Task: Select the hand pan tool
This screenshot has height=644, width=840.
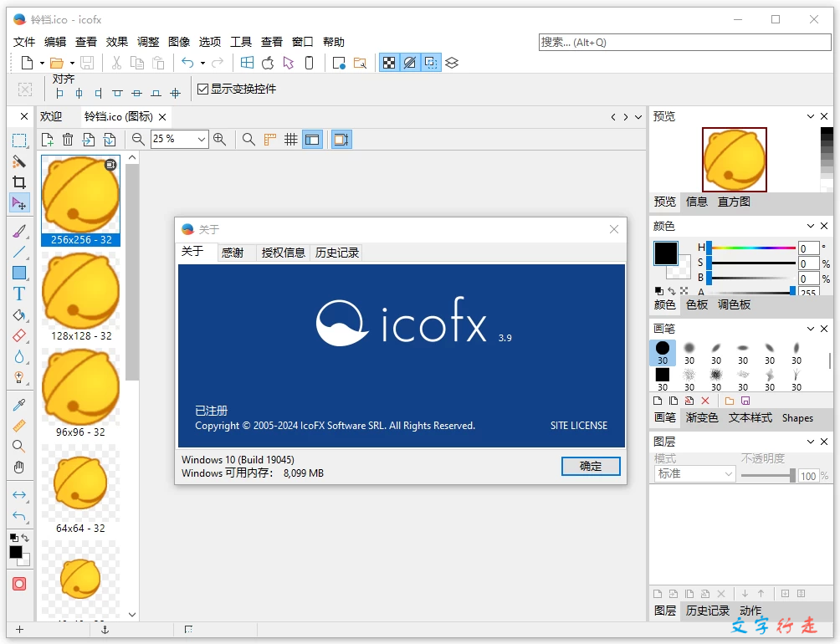Action: click(19, 468)
